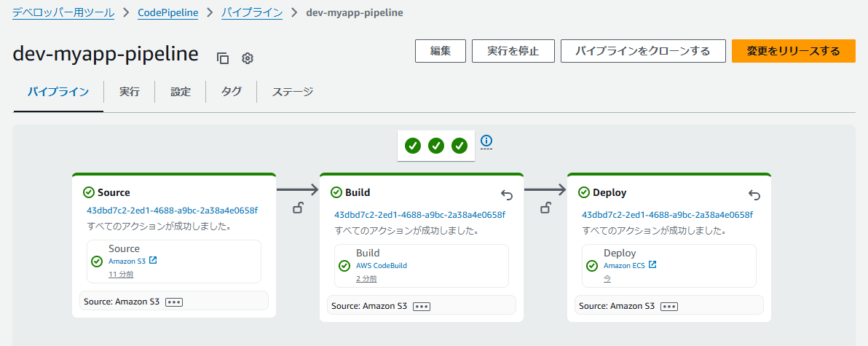
Task: Open the Amazon S3 provider link
Action: [127, 261]
